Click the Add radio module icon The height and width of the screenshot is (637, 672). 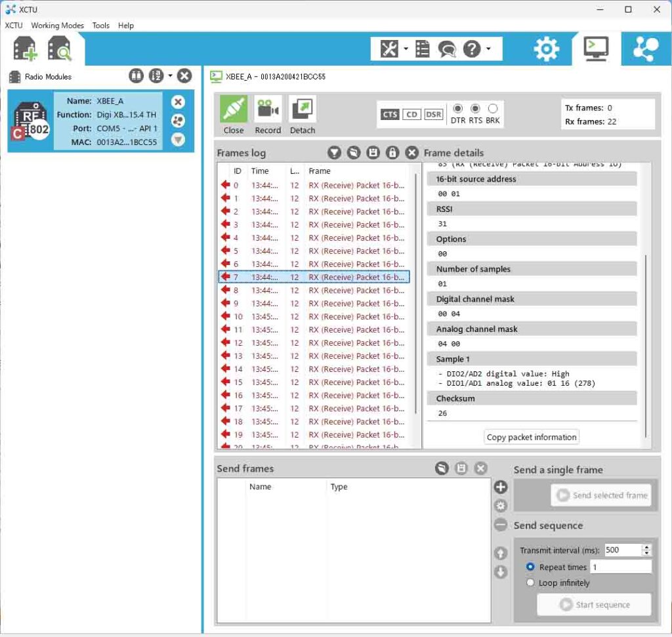click(x=25, y=49)
